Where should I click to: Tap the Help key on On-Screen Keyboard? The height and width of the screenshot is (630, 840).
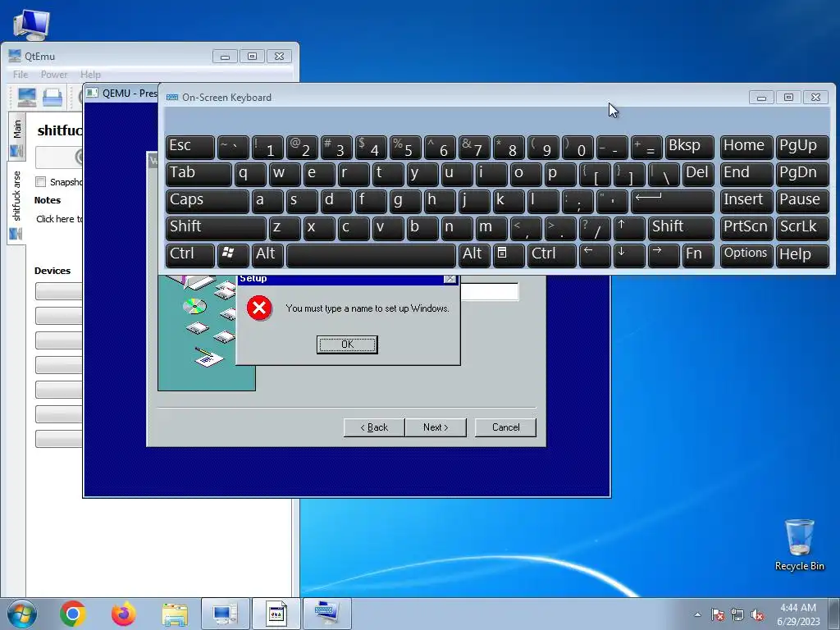pos(802,255)
